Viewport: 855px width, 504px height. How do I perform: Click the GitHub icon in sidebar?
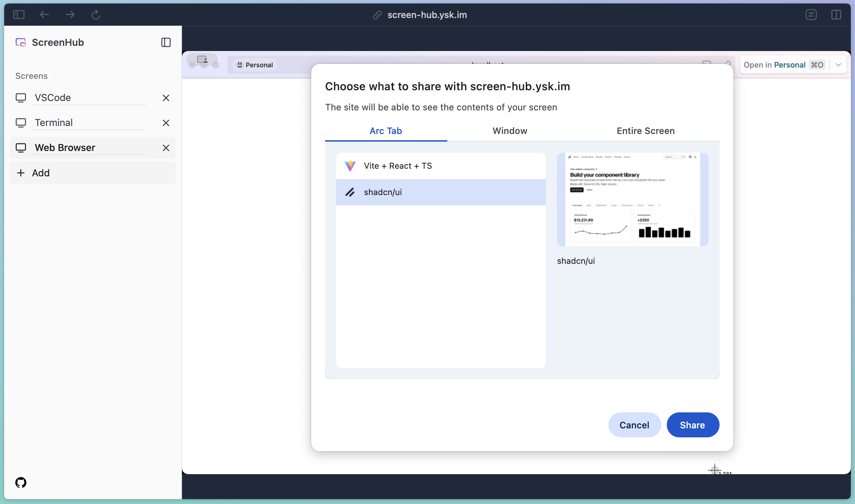click(21, 482)
